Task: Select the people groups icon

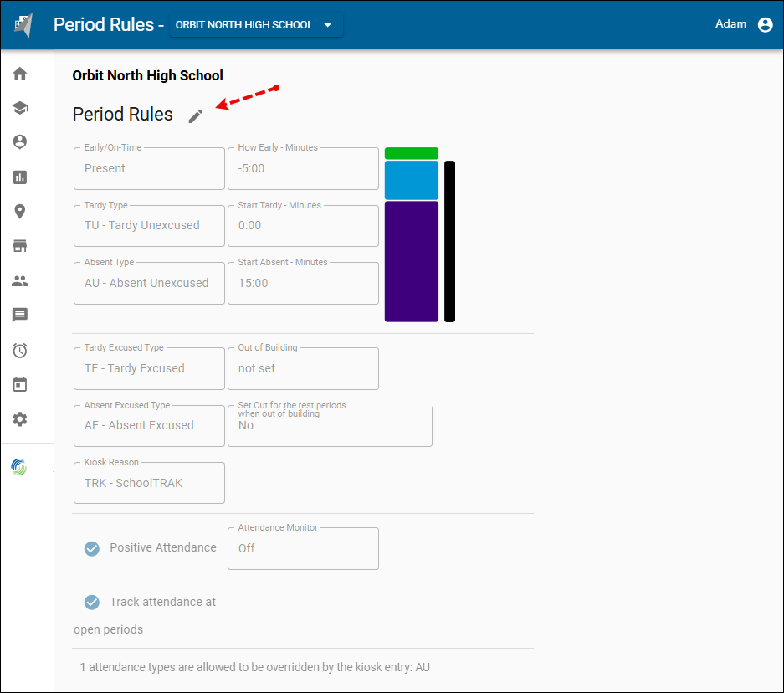Action: pyautogui.click(x=19, y=280)
